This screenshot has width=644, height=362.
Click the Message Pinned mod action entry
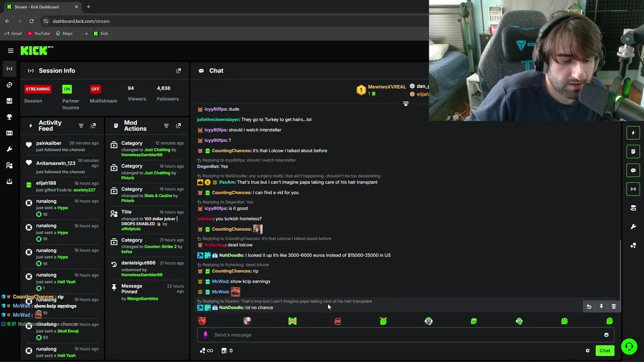(x=147, y=292)
